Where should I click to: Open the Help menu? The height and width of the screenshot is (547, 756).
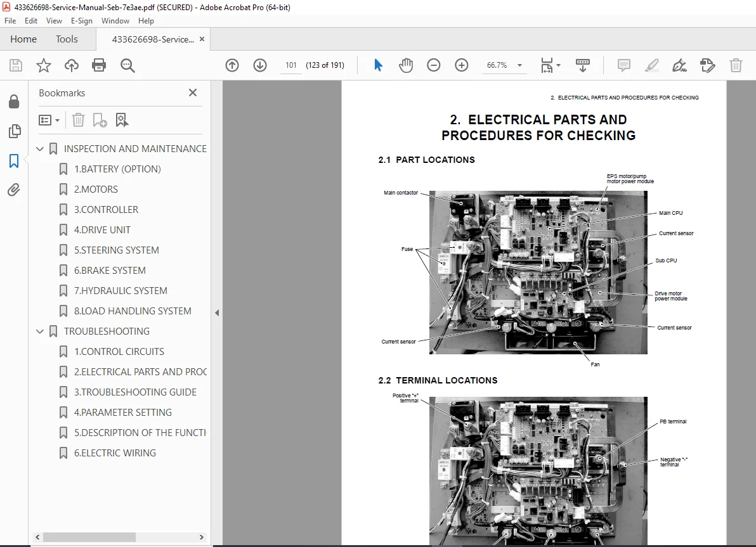[x=146, y=21]
